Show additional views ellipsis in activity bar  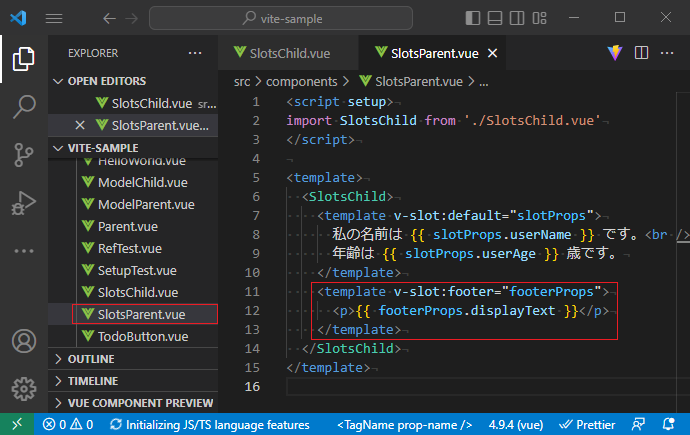[x=24, y=251]
